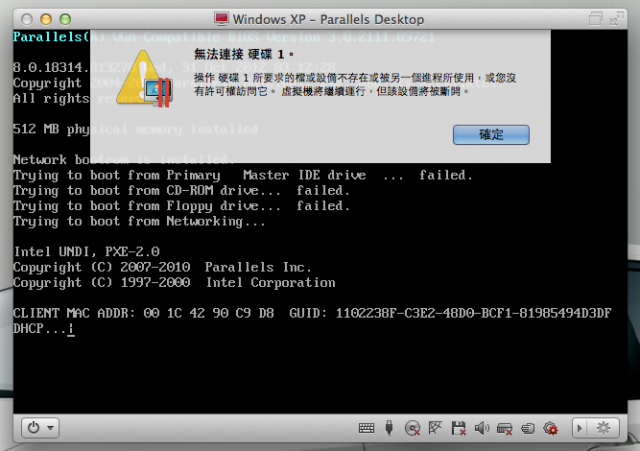This screenshot has width=640, height=451.
Task: Click the USB devices icon
Action: 389,428
